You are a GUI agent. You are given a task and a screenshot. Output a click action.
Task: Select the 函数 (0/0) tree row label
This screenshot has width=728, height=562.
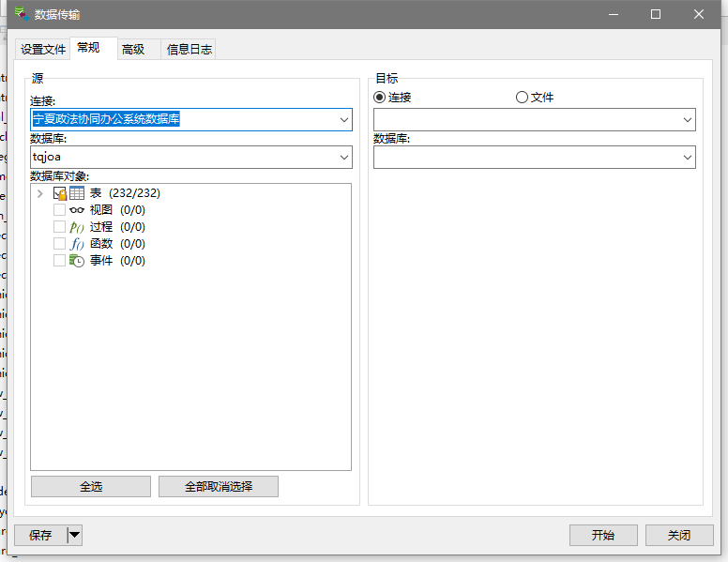pyautogui.click(x=117, y=244)
